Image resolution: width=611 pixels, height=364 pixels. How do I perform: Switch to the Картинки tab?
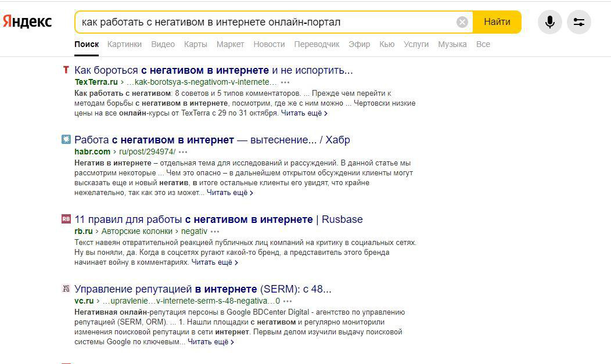[x=125, y=44]
